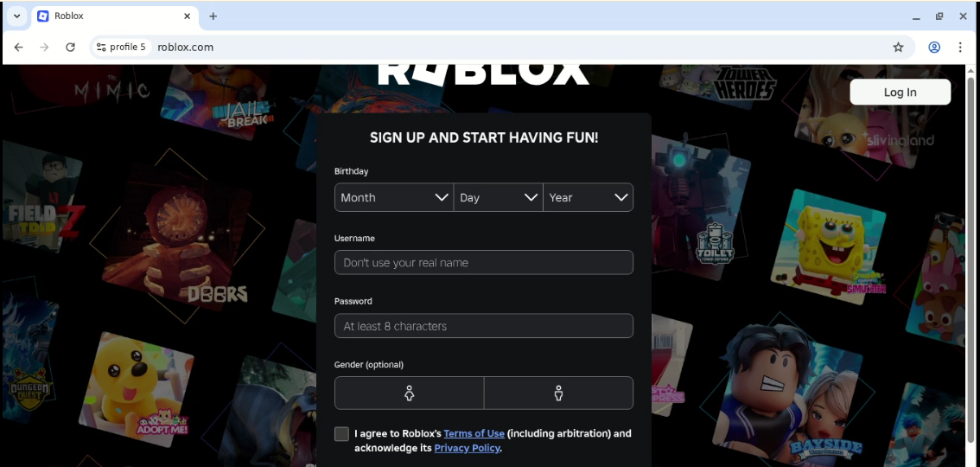Image resolution: width=980 pixels, height=467 pixels.
Task: Click the Field Trip Z thumbnail
Action: 42,197
